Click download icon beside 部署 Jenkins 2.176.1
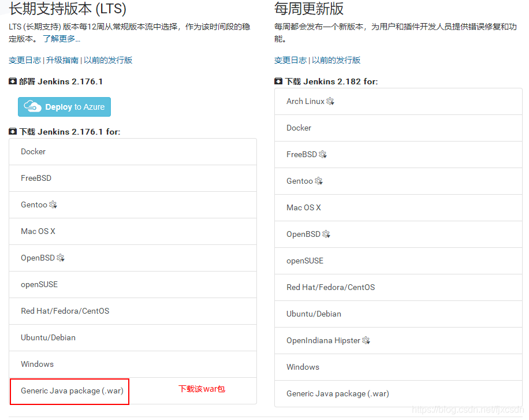 (x=13, y=81)
